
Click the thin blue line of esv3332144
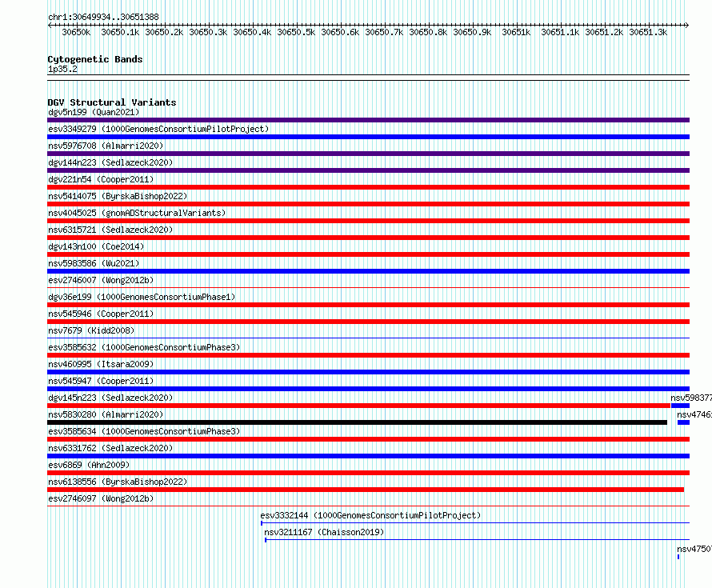click(x=475, y=523)
